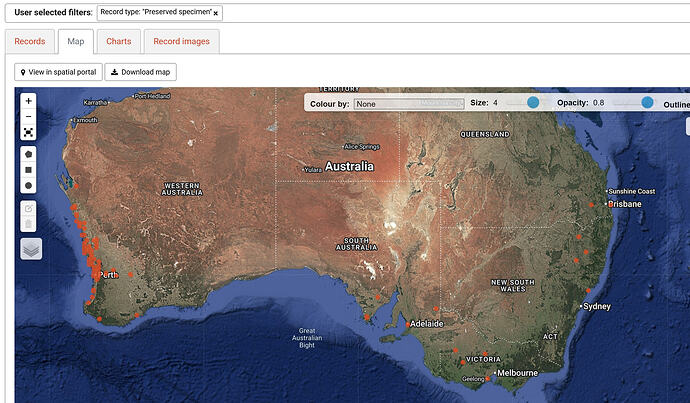Click the edit layers icon

click(x=29, y=209)
